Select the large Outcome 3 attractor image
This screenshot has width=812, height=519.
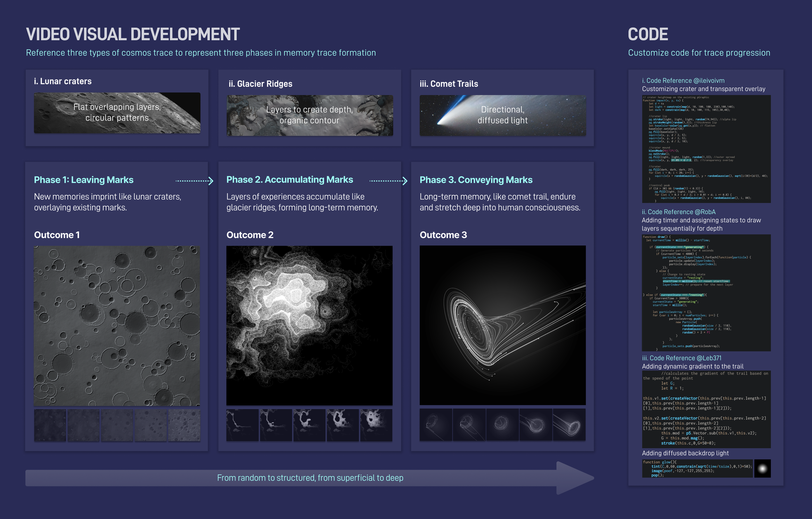pos(502,325)
